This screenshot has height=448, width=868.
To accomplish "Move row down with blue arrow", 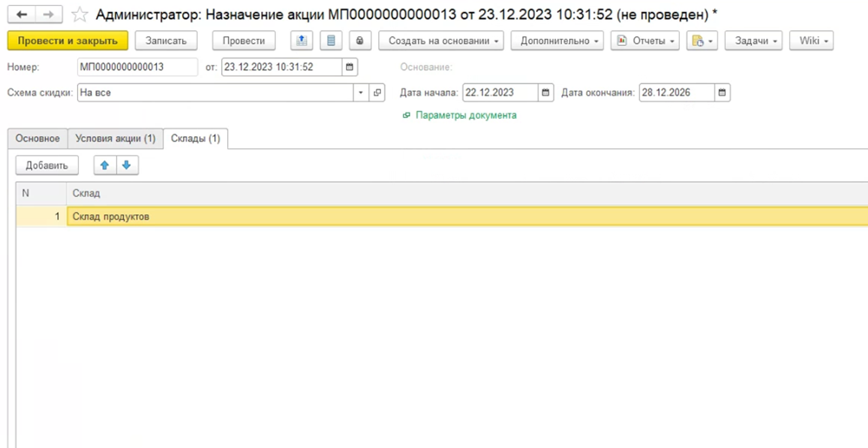I will click(125, 165).
